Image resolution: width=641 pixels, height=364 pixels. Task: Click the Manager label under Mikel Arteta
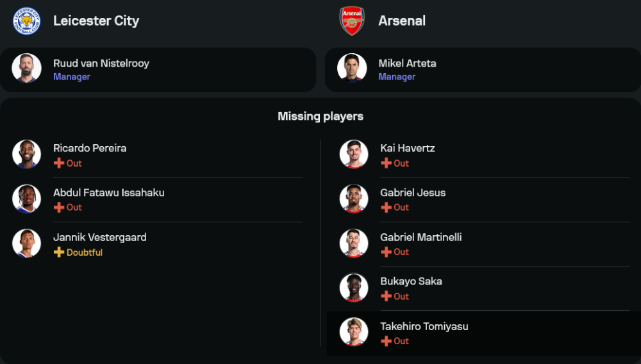(397, 77)
